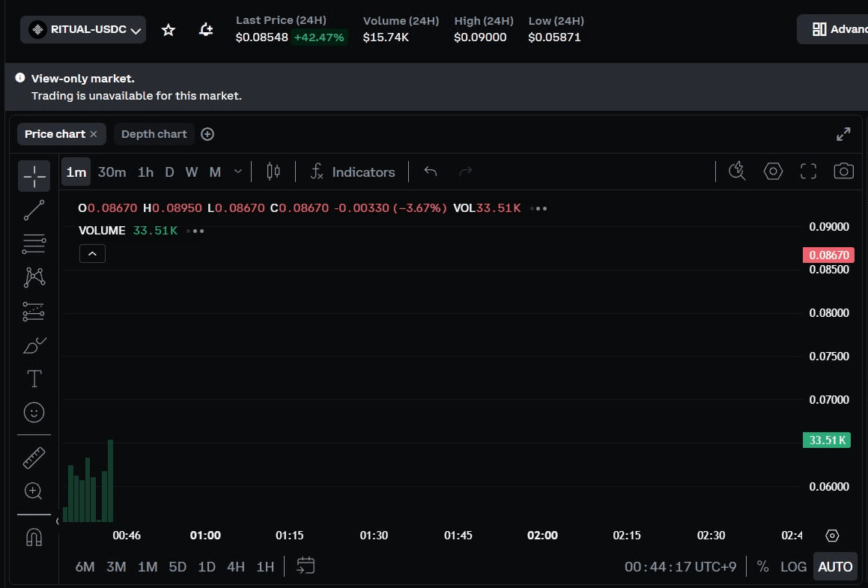Open the timezone menu at 00:44:17 UTC+9

[680, 566]
